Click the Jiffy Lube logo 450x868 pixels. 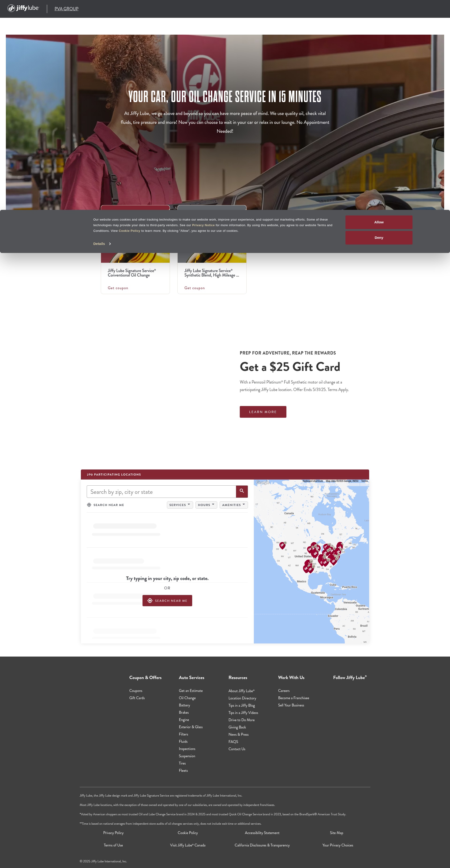(x=23, y=8)
